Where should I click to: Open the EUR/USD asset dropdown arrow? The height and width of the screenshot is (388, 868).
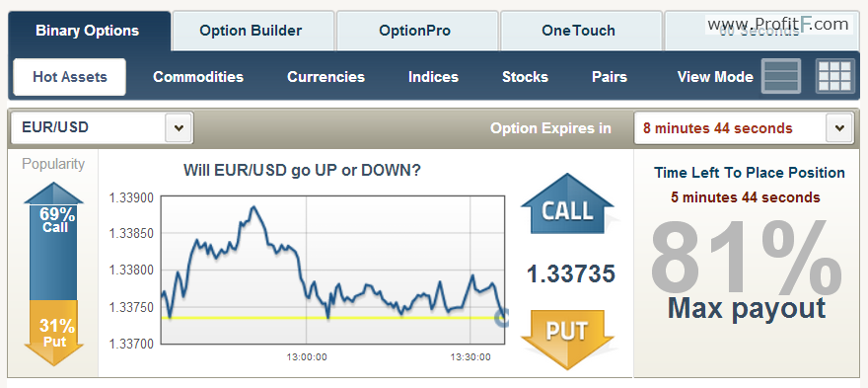pyautogui.click(x=179, y=128)
